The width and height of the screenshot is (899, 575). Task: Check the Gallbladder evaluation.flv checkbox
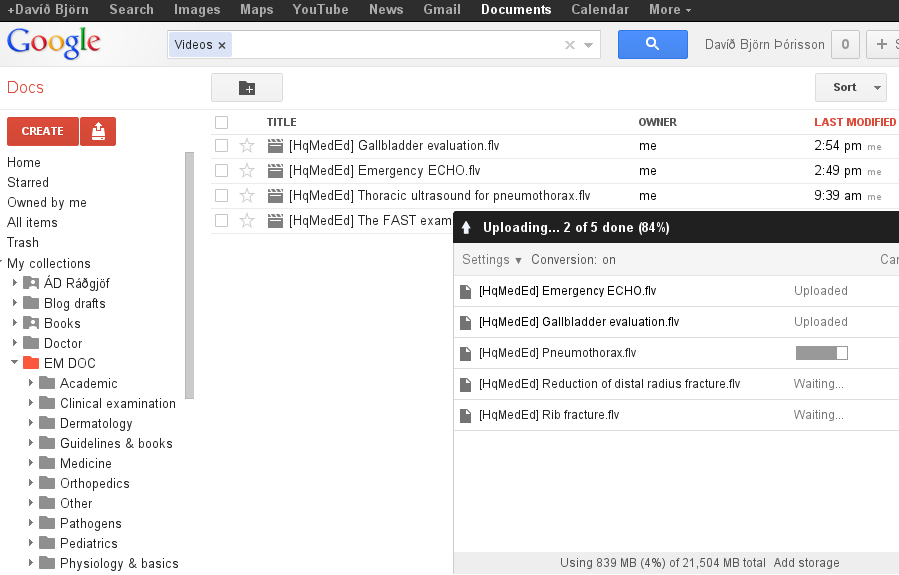tap(221, 146)
